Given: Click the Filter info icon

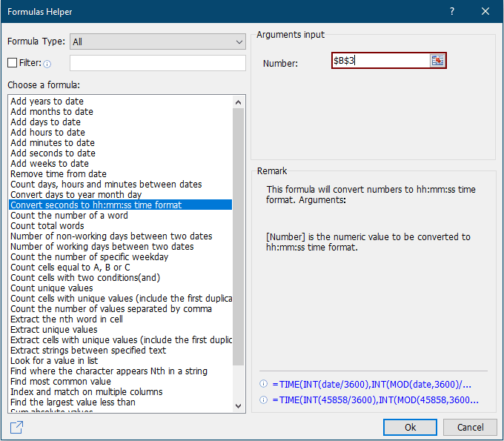Looking at the screenshot, I should (x=47, y=64).
